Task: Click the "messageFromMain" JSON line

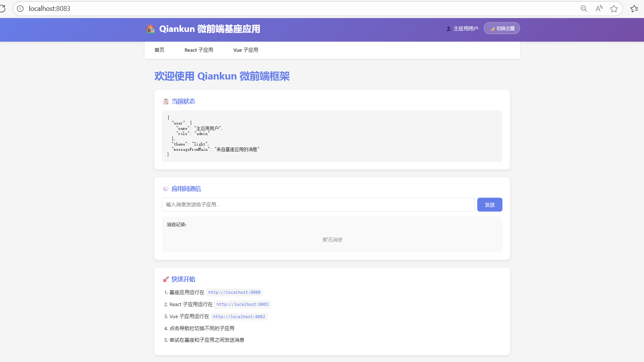Action: click(216, 149)
